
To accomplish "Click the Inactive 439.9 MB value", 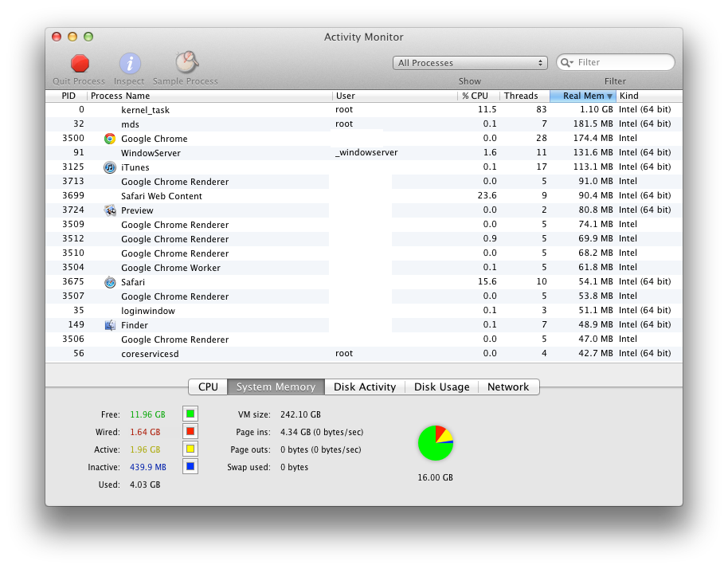I will click(147, 467).
